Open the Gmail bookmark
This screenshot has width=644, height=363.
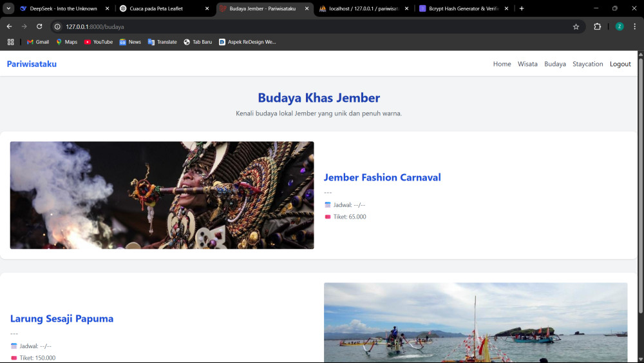point(38,42)
